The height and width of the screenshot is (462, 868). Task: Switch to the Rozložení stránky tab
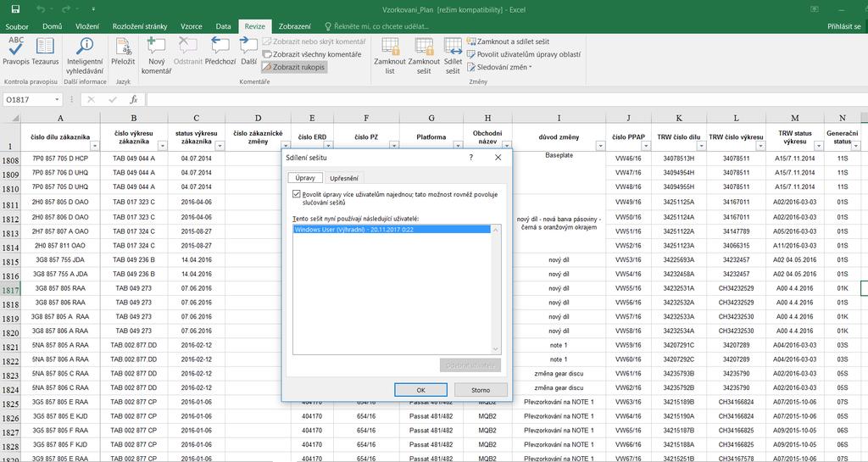pos(140,26)
